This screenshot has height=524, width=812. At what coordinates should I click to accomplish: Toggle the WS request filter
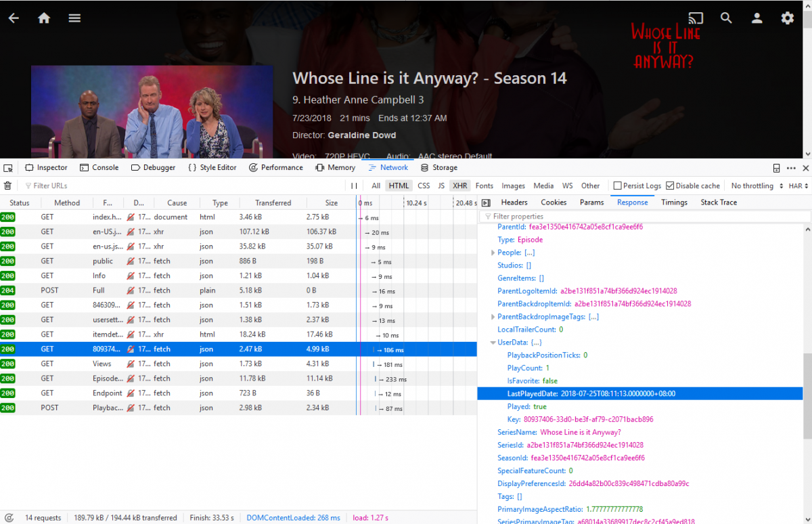click(x=567, y=185)
